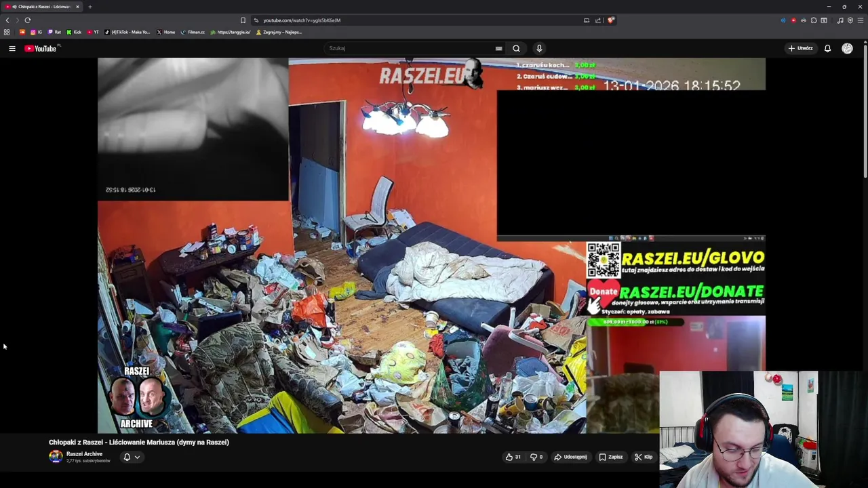868x488 pixels.
Task: Open the Kick bookmark
Action: [x=74, y=32]
